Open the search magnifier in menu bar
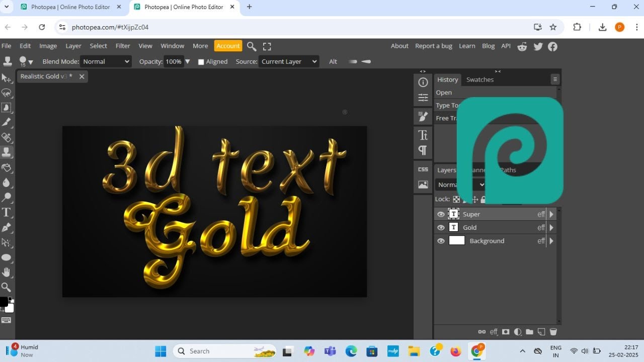644x362 pixels. tap(252, 46)
